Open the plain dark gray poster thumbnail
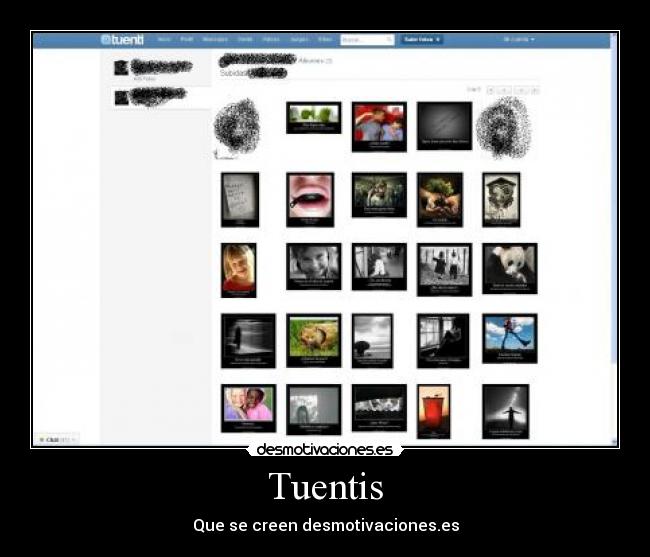 (x=444, y=126)
